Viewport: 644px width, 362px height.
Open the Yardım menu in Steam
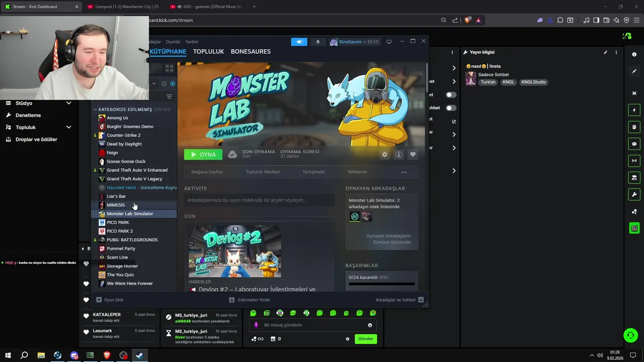tap(192, 42)
